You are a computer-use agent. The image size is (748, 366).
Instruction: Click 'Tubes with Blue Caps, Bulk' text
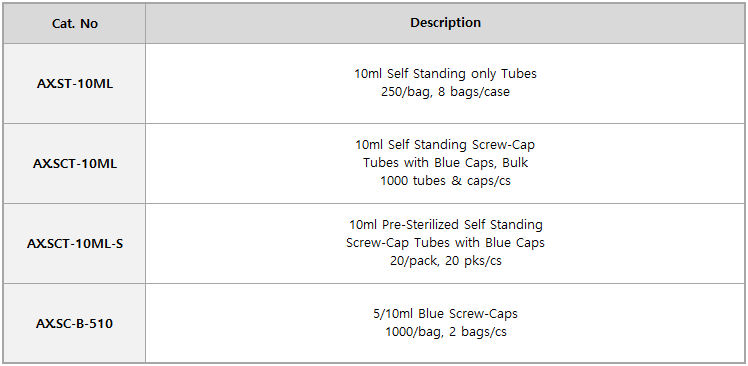[x=446, y=163]
